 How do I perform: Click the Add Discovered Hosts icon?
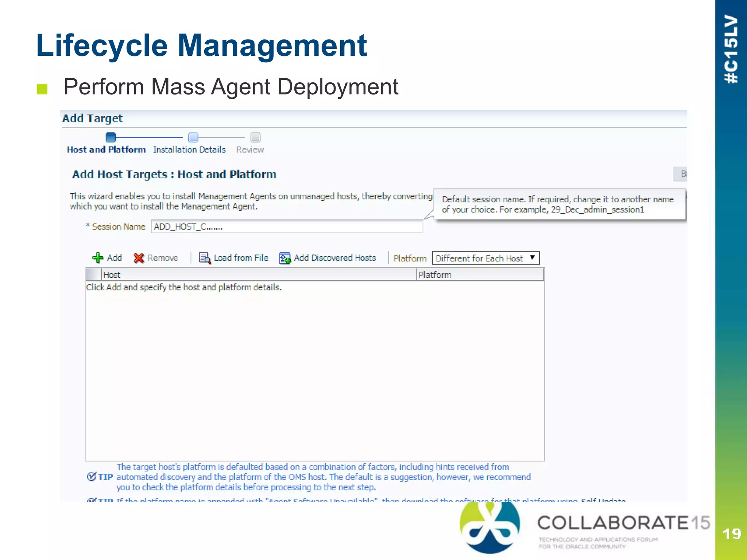(x=285, y=258)
